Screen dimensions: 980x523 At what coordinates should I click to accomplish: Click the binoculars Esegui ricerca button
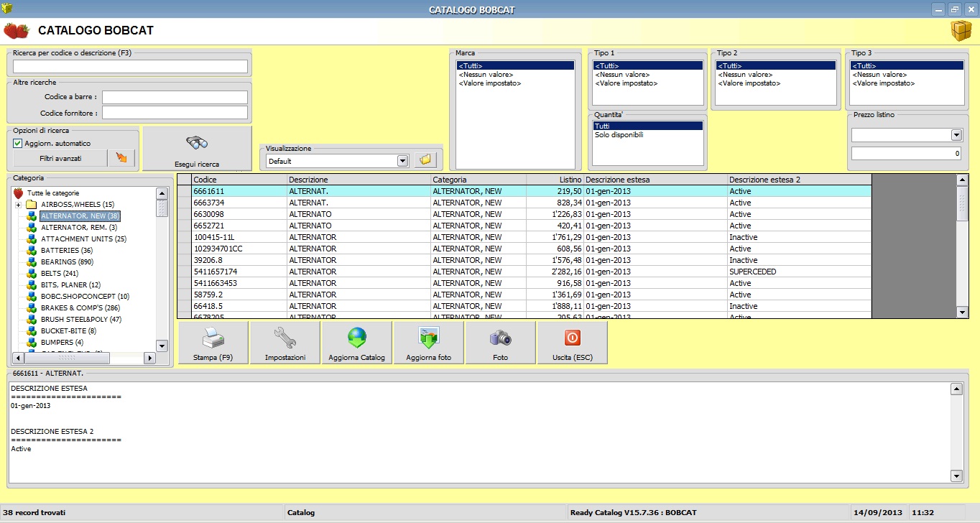(x=197, y=148)
